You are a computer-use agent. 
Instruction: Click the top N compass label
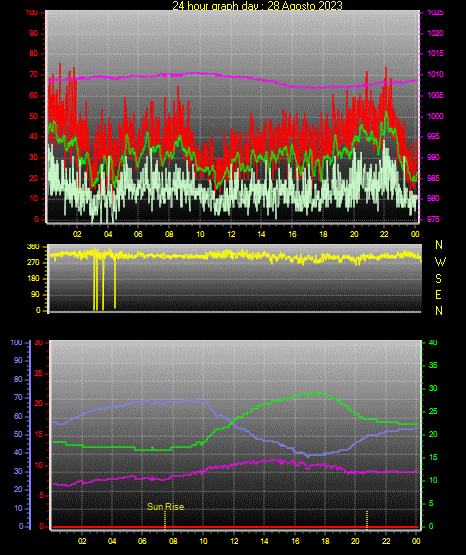[x=439, y=245]
